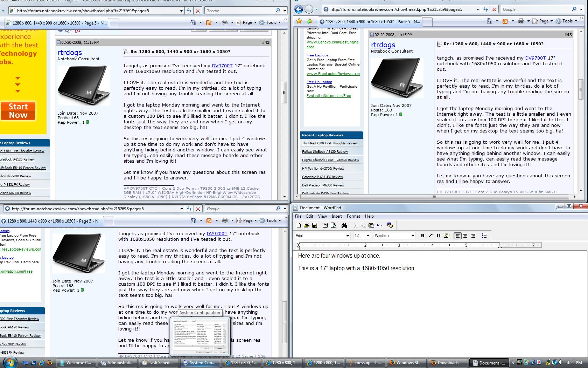This screenshot has height=368, width=588.
Task: Open the font Color palette in WordPad
Action: pos(447,236)
